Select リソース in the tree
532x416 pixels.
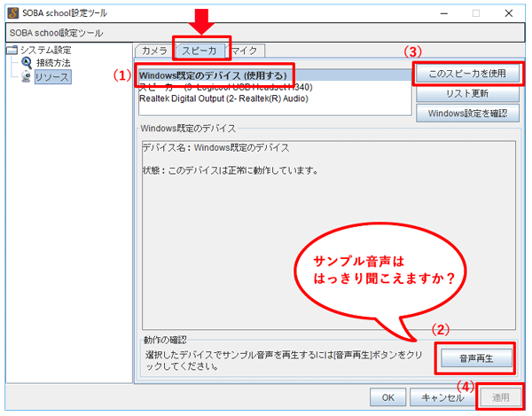pyautogui.click(x=52, y=76)
